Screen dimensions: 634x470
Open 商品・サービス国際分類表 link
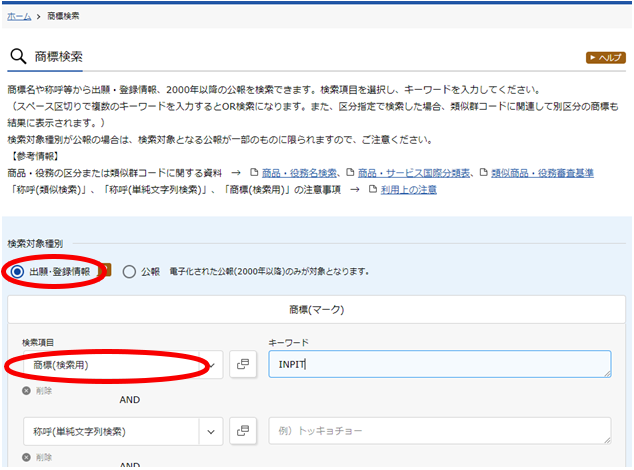coord(414,173)
